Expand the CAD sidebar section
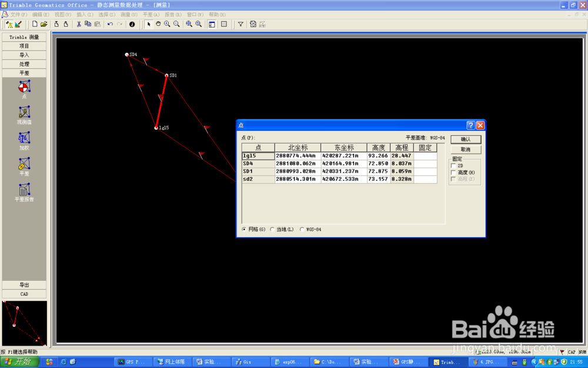This screenshot has height=368, width=588. (x=24, y=294)
